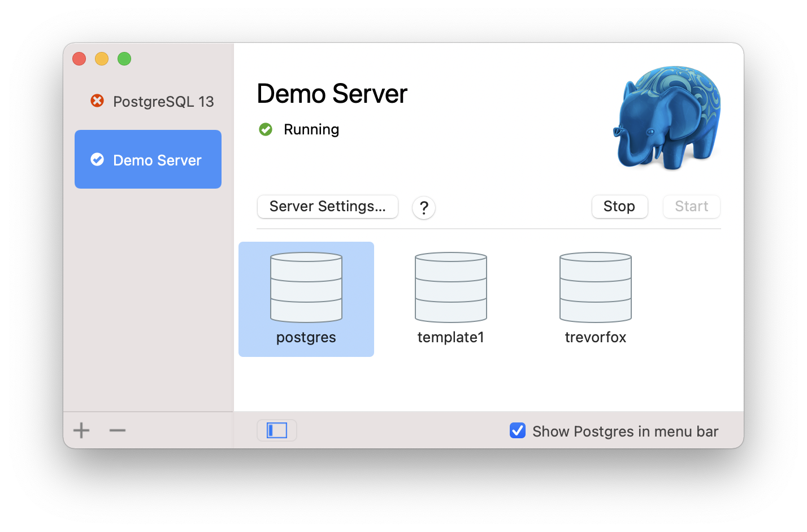Click the plus icon to add server
Image resolution: width=807 pixels, height=532 pixels.
(x=81, y=430)
